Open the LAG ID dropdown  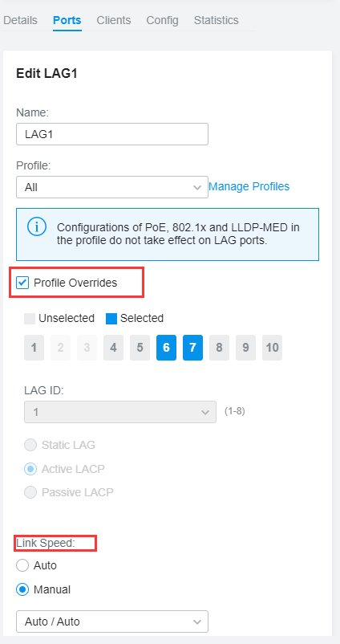120,412
